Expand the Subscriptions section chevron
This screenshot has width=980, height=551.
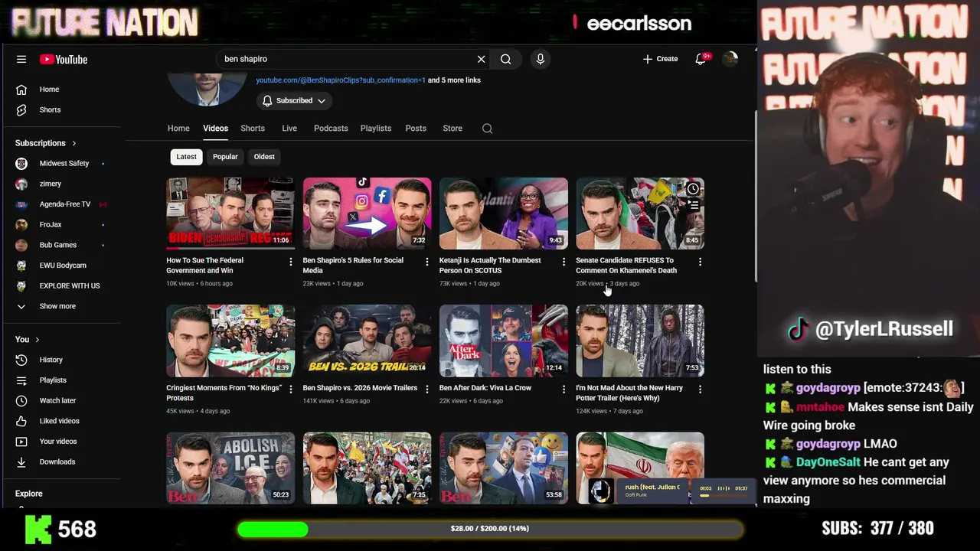tap(74, 143)
